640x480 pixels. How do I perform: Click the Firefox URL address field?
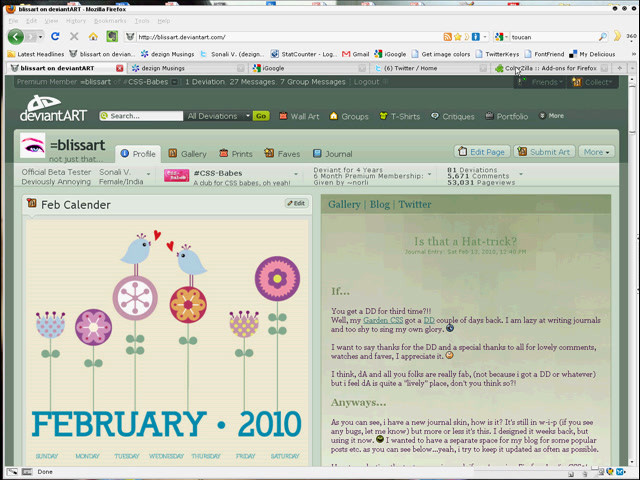(288, 37)
